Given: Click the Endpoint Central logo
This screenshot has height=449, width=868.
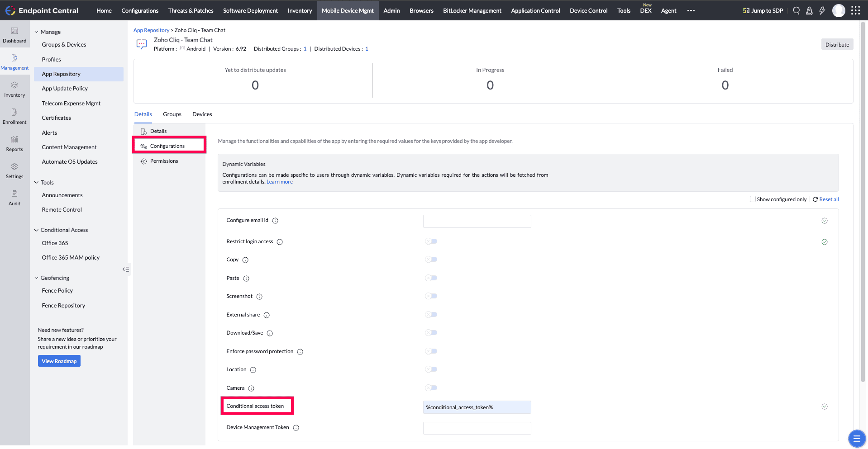Looking at the screenshot, I should (x=42, y=10).
